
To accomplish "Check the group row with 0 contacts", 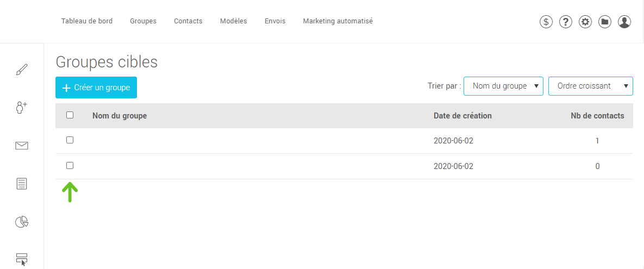I will coord(70,166).
